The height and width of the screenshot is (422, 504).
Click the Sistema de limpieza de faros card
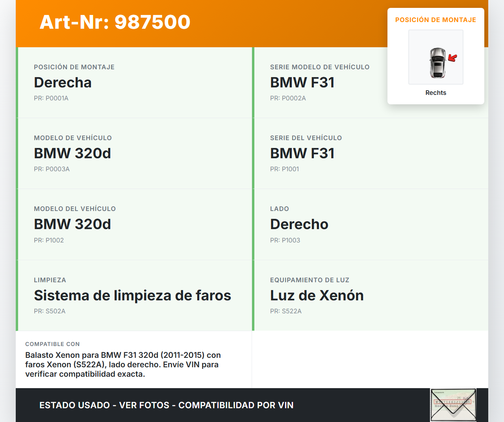click(x=134, y=295)
